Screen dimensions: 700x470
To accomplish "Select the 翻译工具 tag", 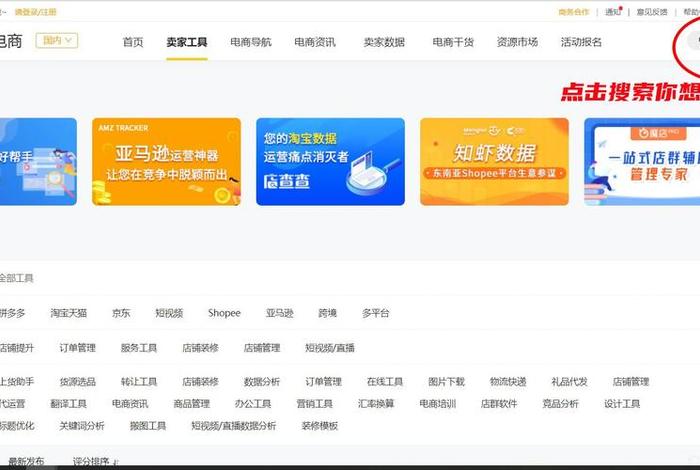I will click(x=68, y=403).
